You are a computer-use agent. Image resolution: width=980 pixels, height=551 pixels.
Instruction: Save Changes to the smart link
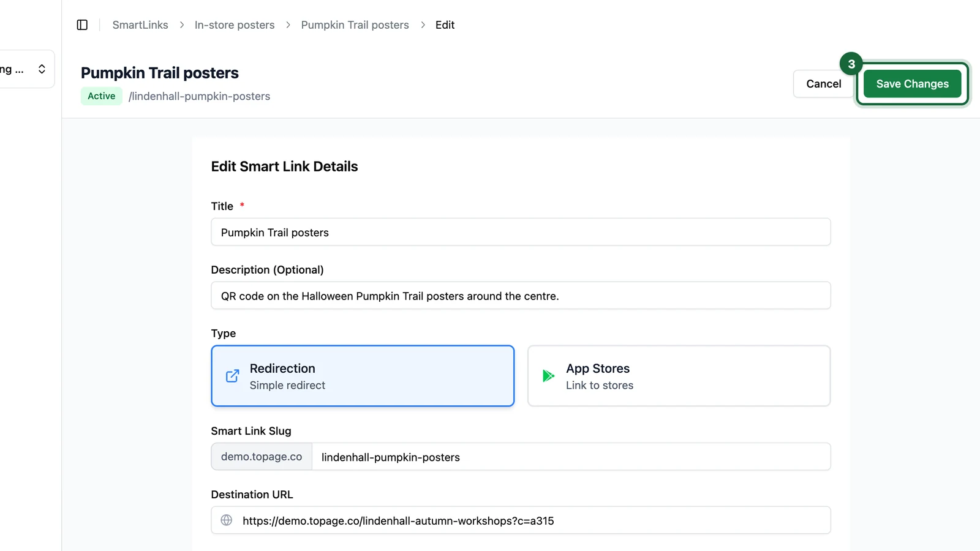[x=912, y=84]
